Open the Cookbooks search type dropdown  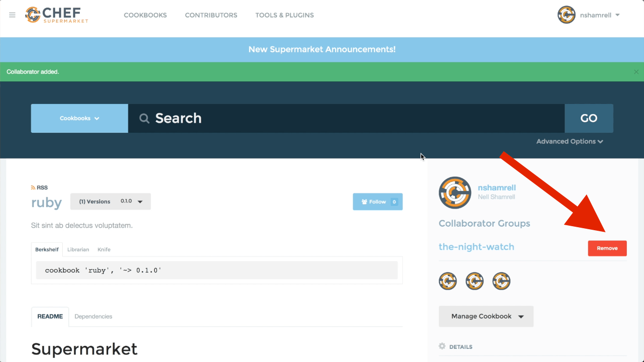point(79,119)
